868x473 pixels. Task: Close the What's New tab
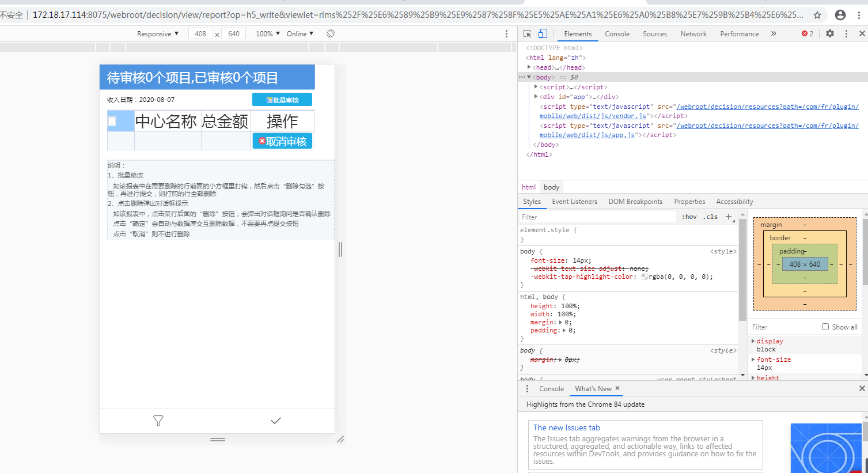point(617,388)
